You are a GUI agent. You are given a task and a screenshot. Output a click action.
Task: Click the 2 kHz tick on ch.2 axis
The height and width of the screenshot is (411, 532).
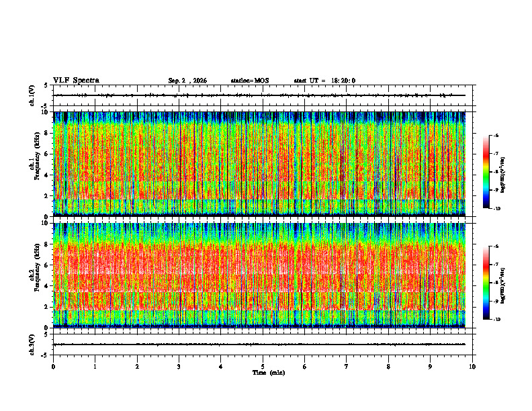pyautogui.click(x=49, y=307)
